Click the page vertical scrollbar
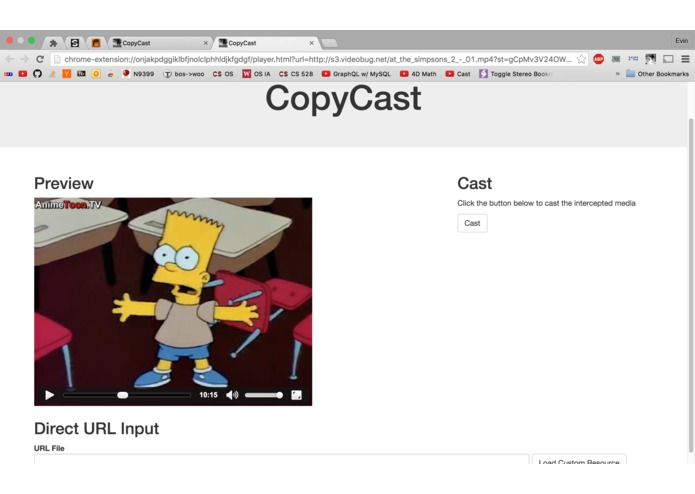 [691, 284]
